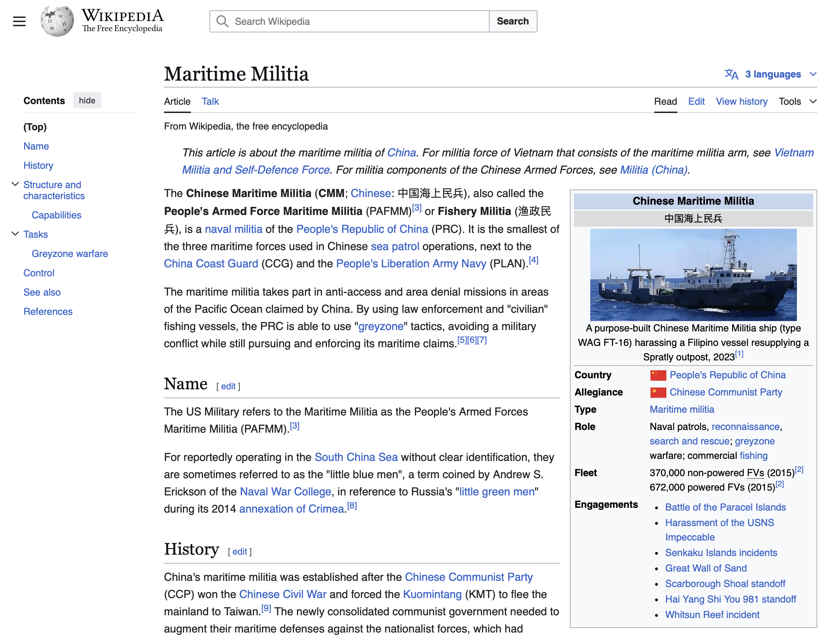840x638 pixels.
Task: Open the Militia (China) hatnote link
Action: click(654, 170)
